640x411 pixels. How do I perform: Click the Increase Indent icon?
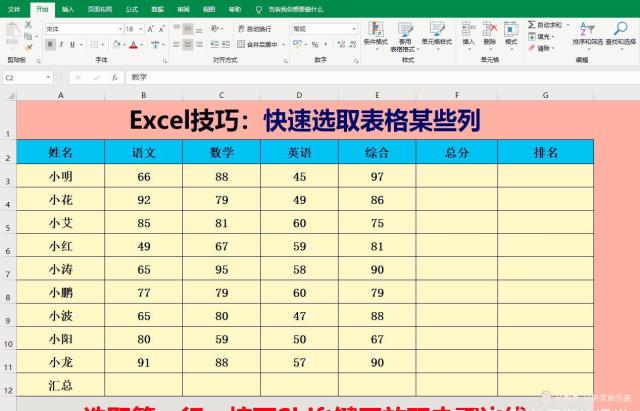226,44
